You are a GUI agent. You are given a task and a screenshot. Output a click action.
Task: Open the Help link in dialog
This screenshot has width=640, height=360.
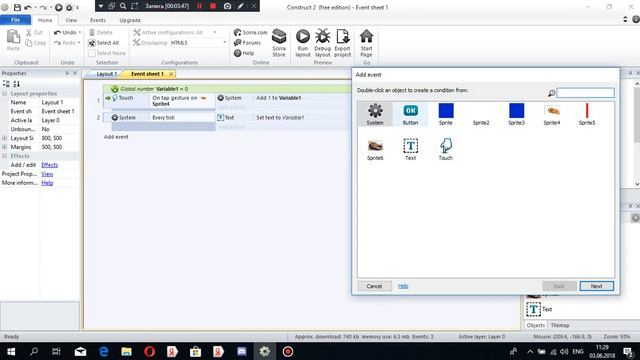tap(403, 286)
